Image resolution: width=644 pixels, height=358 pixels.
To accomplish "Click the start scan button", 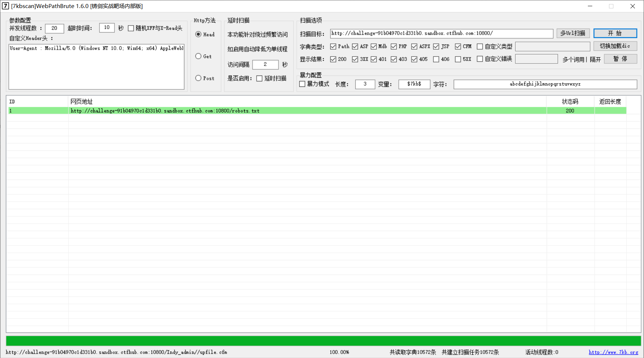I will pos(615,33).
